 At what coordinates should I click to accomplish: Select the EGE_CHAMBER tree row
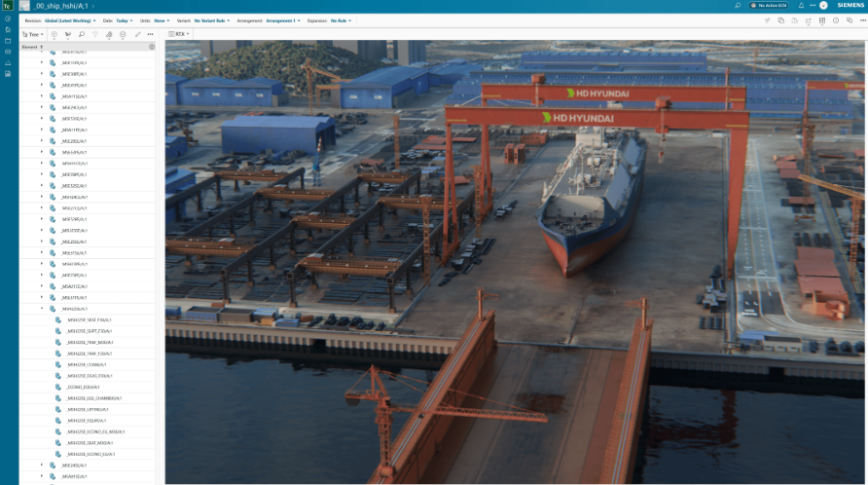pos(87,398)
